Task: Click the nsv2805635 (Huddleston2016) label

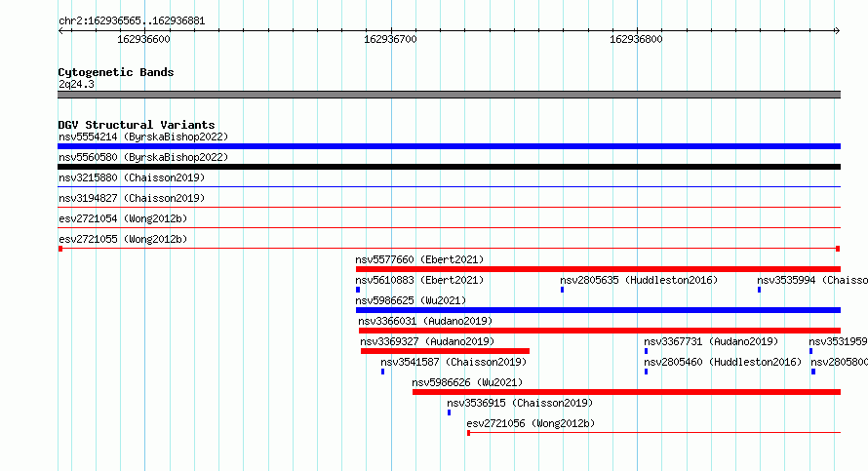Action: point(639,280)
